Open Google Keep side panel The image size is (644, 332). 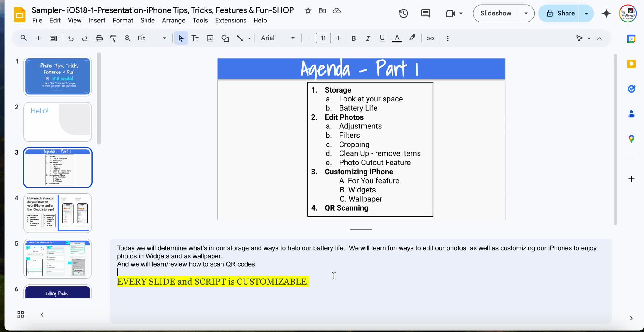(x=631, y=64)
